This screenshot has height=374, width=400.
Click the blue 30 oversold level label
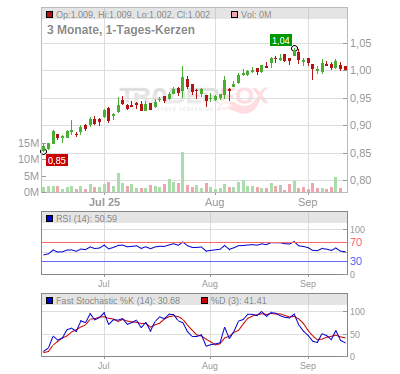point(356,261)
